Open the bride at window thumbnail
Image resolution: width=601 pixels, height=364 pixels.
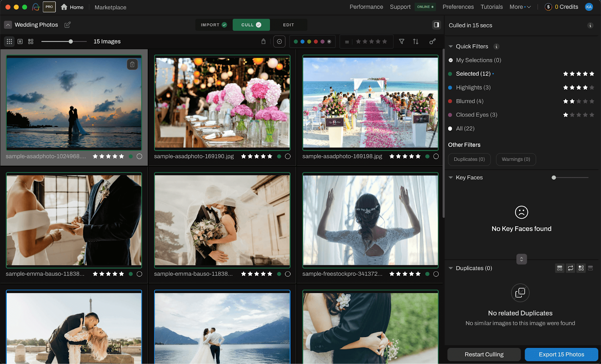tap(370, 220)
